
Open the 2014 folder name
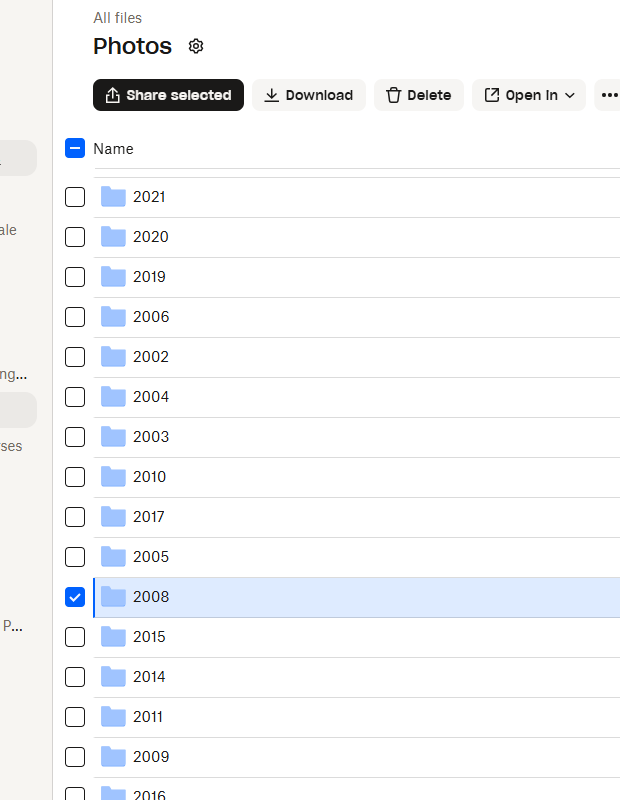tap(149, 677)
